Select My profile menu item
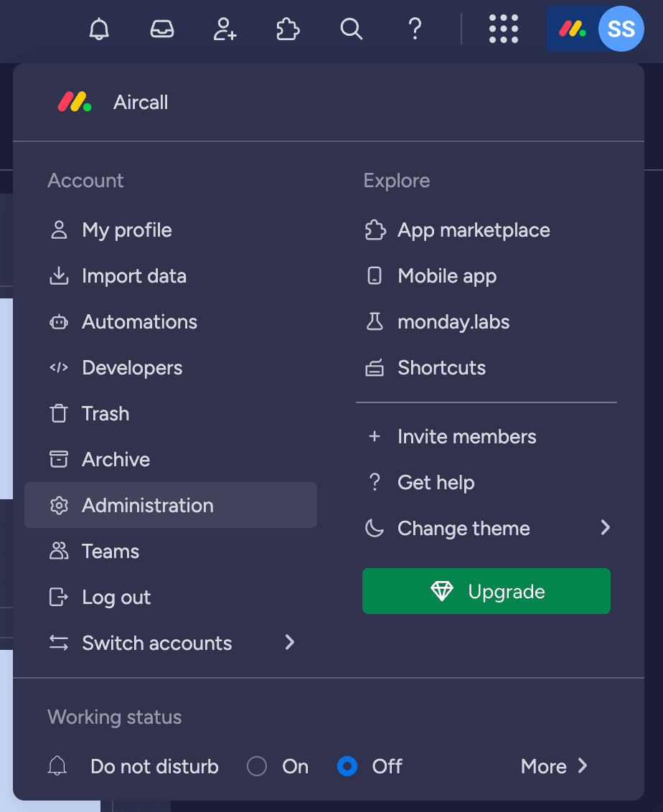The height and width of the screenshot is (812, 663). [x=127, y=230]
